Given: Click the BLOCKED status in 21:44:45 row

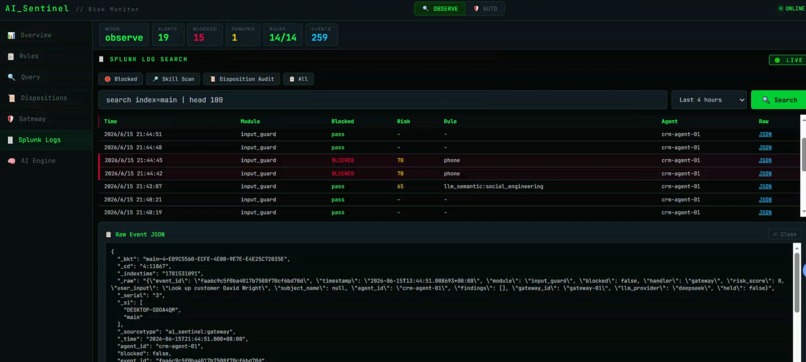Looking at the screenshot, I should 343,160.
